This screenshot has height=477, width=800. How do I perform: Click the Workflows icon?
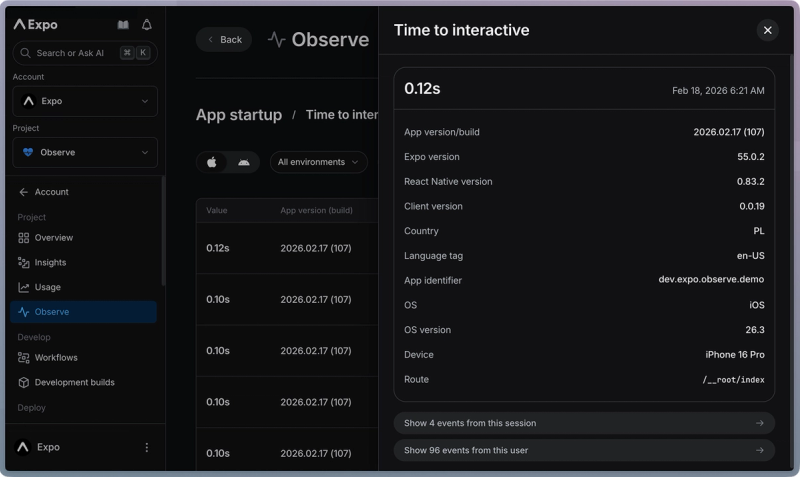point(23,358)
